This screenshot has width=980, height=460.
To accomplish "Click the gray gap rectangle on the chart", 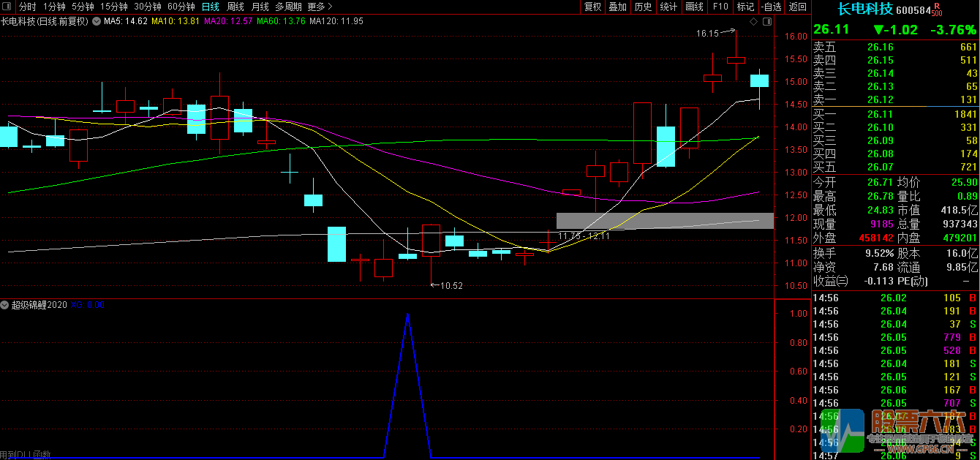I will point(664,221).
